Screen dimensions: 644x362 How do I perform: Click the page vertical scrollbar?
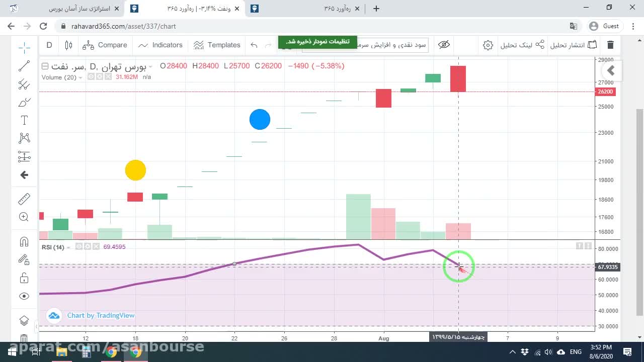[x=639, y=212]
